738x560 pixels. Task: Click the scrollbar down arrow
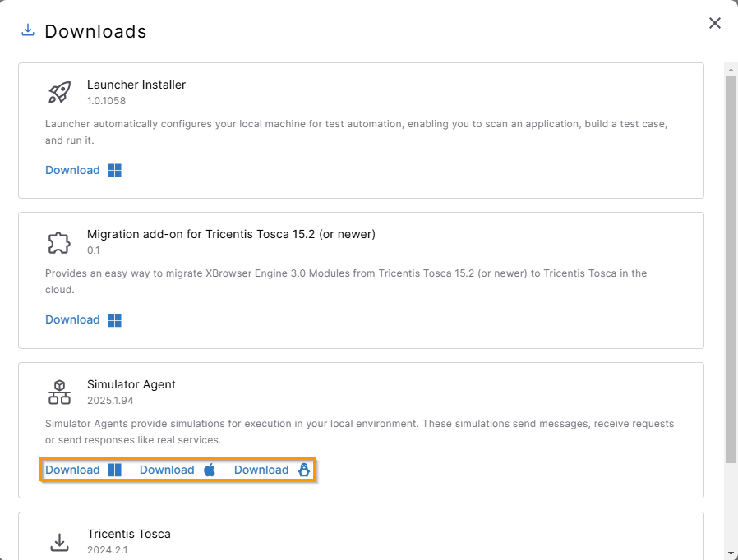(731, 553)
